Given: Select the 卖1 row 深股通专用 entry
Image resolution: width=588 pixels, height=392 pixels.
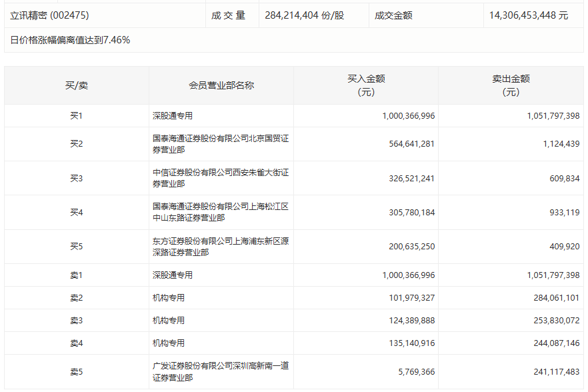Looking at the screenshot, I should 173,275.
